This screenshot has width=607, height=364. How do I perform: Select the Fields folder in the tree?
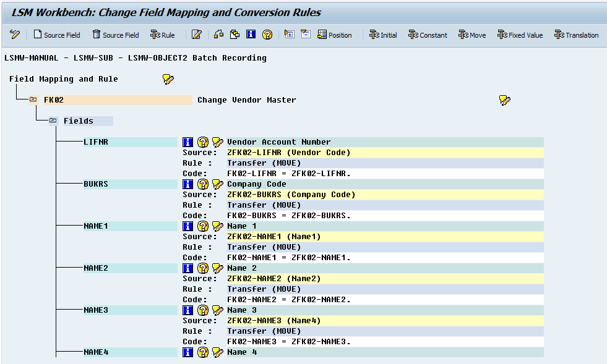point(78,121)
